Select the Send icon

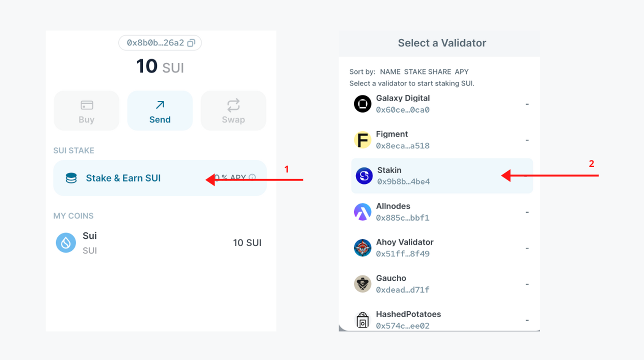click(x=159, y=106)
